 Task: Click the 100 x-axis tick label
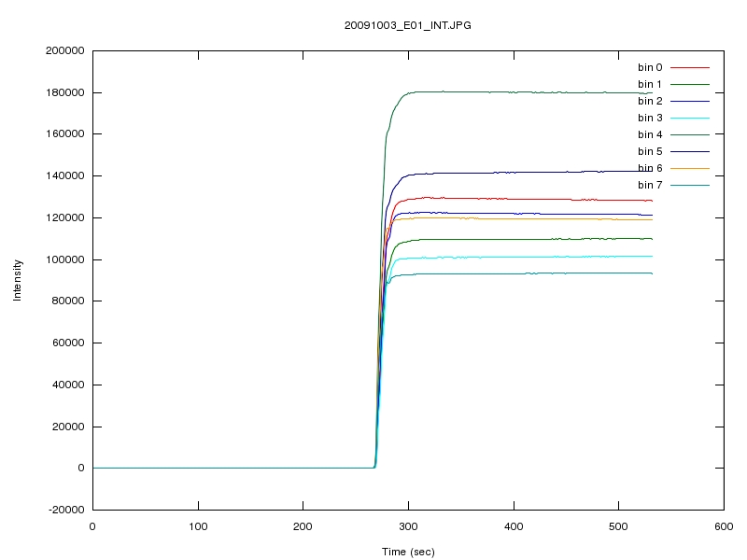click(198, 526)
